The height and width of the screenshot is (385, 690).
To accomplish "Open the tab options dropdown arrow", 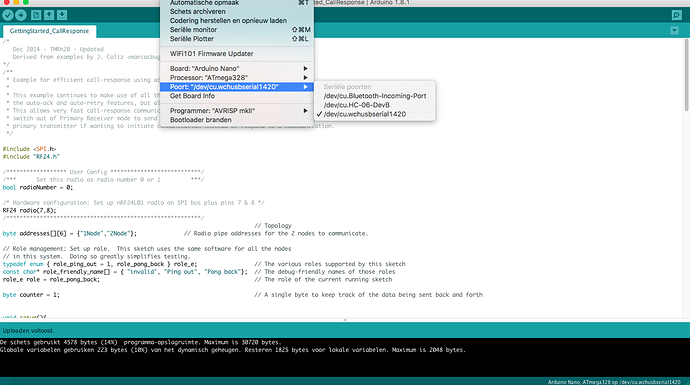I will pos(674,30).
